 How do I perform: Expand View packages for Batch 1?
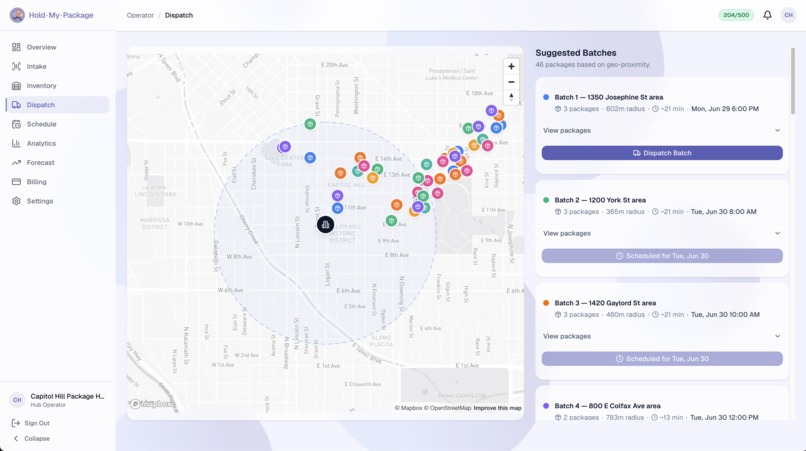pos(662,131)
